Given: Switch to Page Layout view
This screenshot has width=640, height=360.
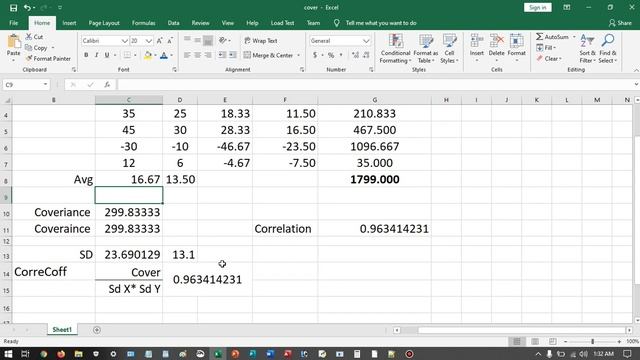Looking at the screenshot, I should [535, 341].
